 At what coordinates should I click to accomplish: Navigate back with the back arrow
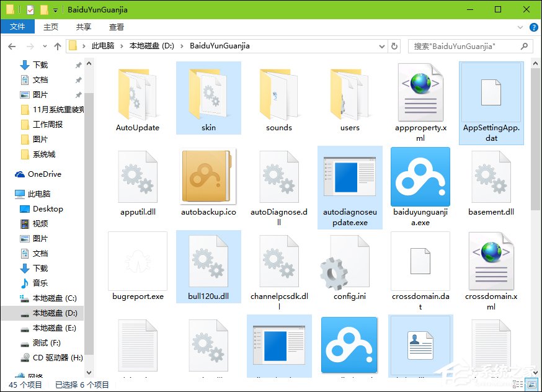[x=12, y=46]
